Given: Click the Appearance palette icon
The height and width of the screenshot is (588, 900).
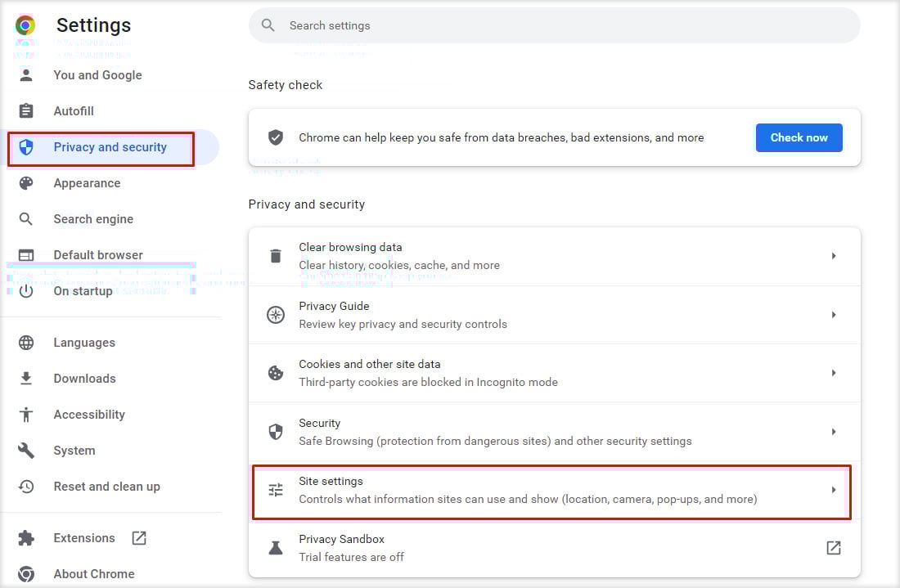Looking at the screenshot, I should coord(28,182).
